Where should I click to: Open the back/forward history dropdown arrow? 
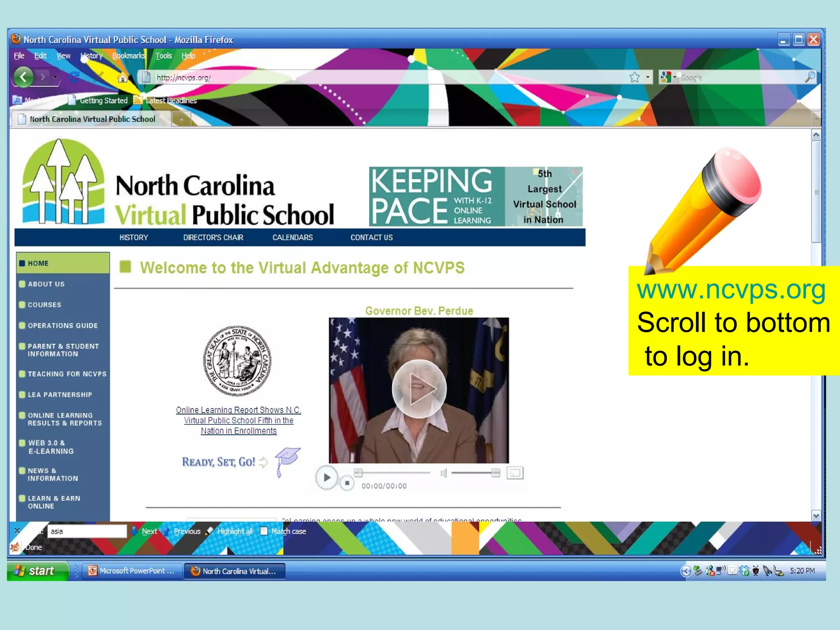coord(55,77)
